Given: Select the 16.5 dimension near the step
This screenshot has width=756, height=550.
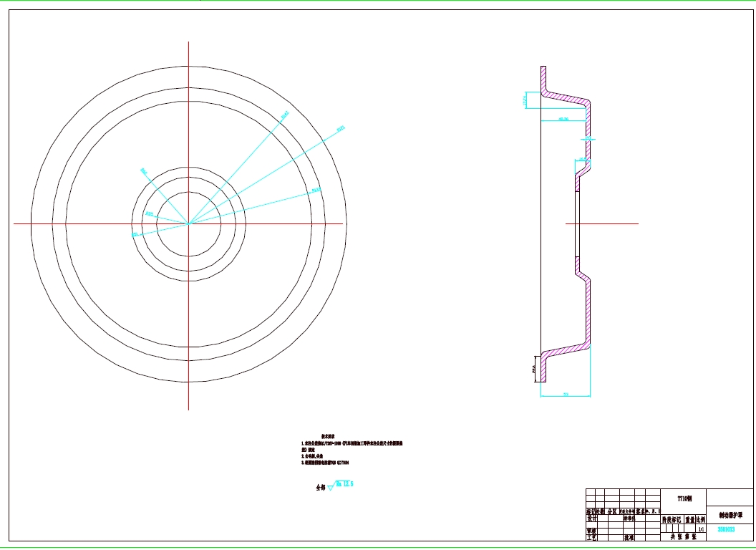Looking at the screenshot, I should click(x=583, y=159).
